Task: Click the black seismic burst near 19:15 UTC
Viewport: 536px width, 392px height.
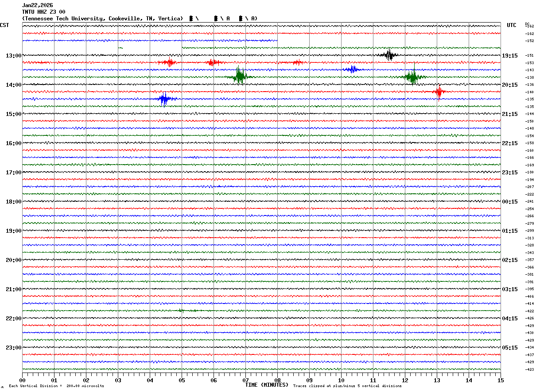Action: pyautogui.click(x=389, y=55)
